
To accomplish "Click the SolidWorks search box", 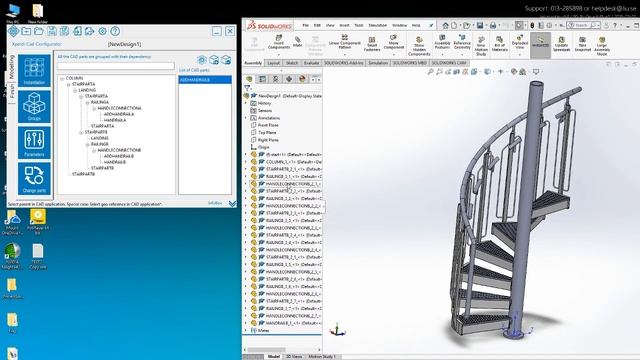I will coord(583,25).
